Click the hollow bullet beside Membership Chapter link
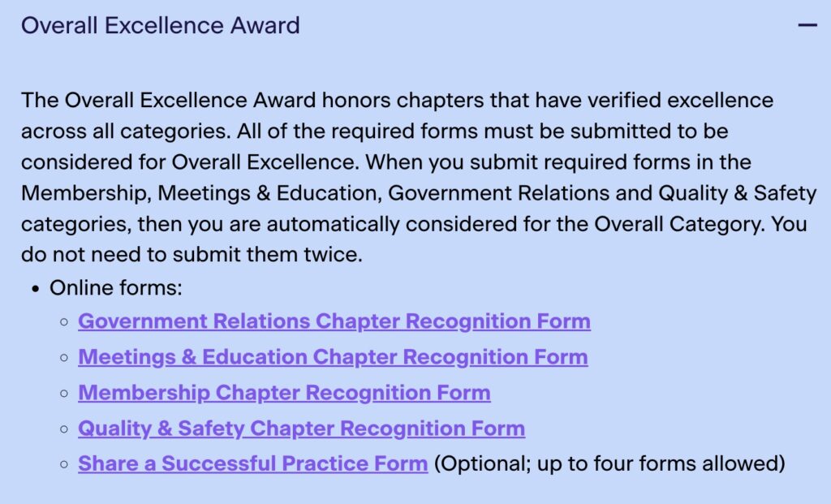Image resolution: width=831 pixels, height=504 pixels. (64, 394)
